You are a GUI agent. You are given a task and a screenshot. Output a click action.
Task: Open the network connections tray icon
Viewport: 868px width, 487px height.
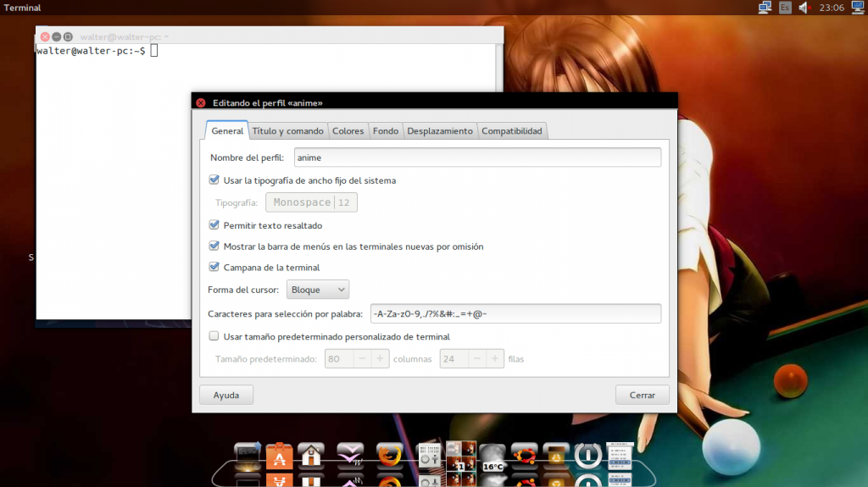tap(765, 7)
